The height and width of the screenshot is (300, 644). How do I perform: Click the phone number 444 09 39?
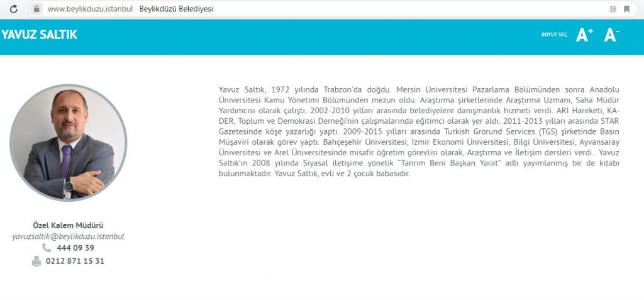[75, 248]
